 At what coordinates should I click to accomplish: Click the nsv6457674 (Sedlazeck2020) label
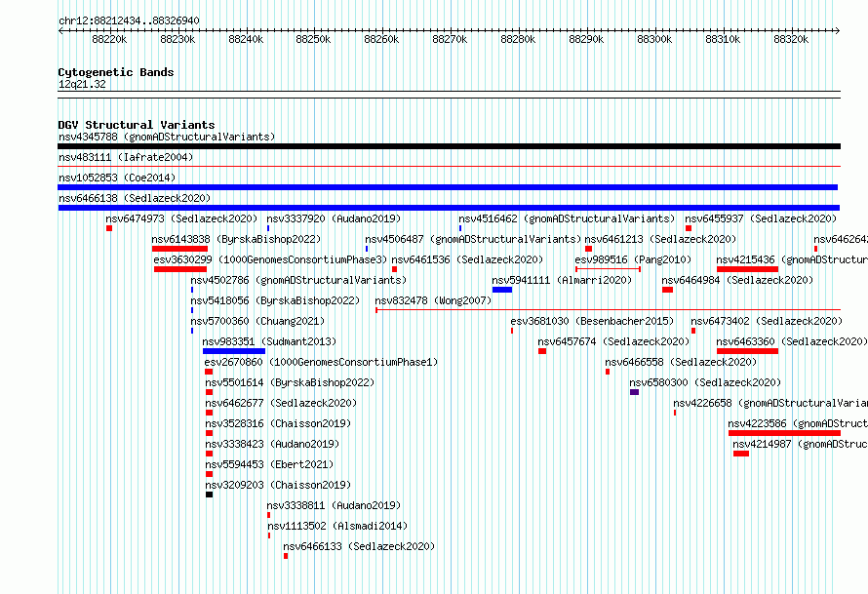613,341
